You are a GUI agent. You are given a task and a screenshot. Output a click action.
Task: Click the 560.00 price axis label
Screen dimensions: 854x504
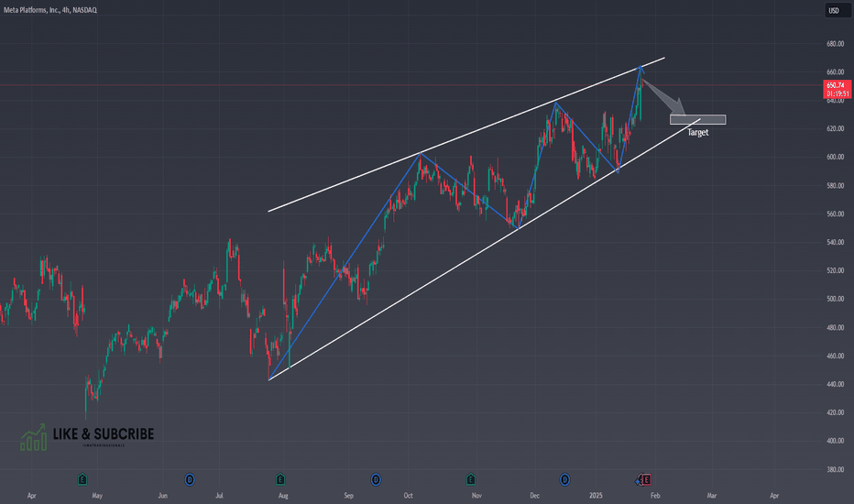[x=835, y=214]
